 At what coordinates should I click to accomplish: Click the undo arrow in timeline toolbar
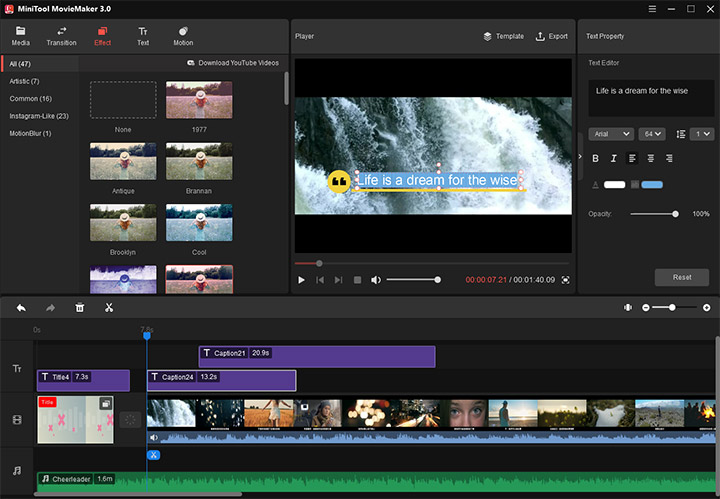tap(21, 308)
